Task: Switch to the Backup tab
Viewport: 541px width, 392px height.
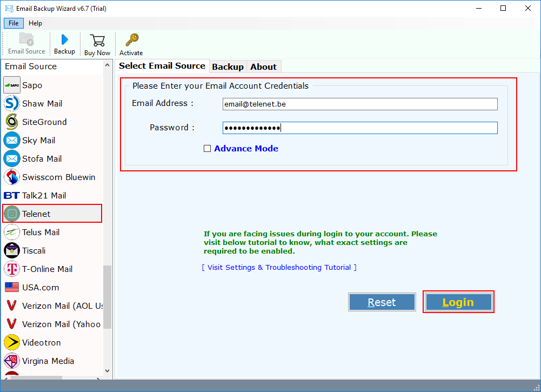Action: (x=228, y=67)
